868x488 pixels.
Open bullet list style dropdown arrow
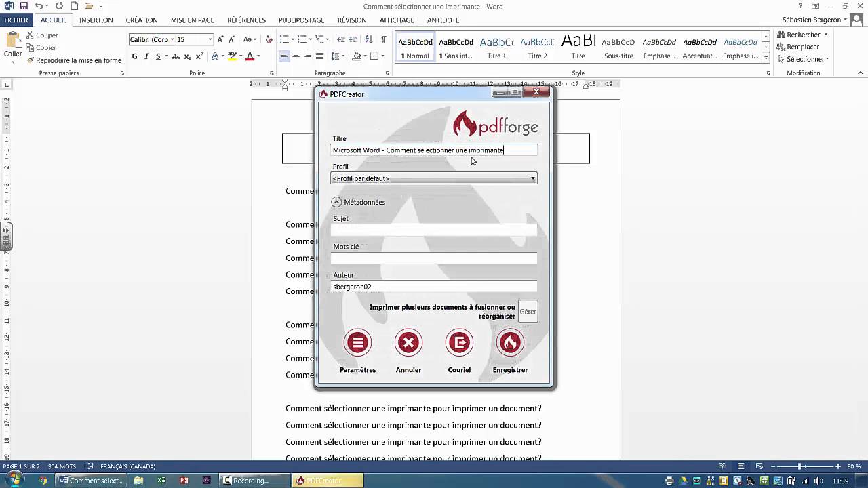(x=294, y=39)
